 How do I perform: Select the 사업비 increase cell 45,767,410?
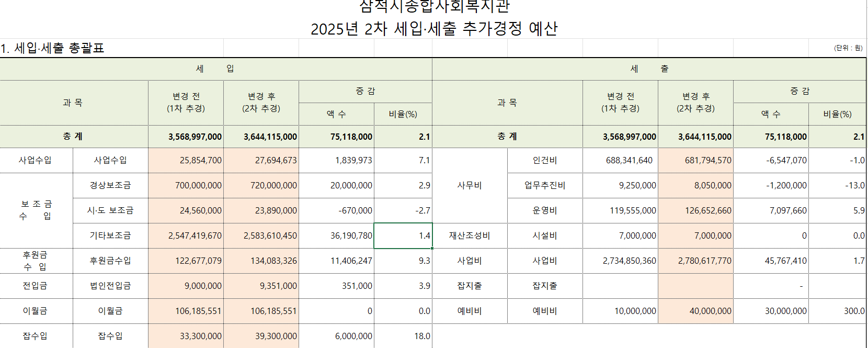pos(771,261)
